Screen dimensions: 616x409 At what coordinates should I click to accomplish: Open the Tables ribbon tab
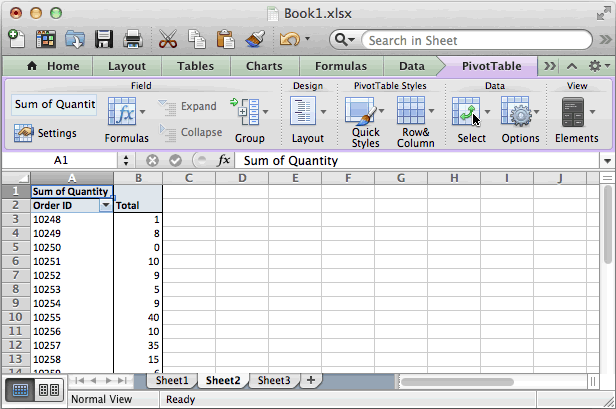pyautogui.click(x=195, y=66)
